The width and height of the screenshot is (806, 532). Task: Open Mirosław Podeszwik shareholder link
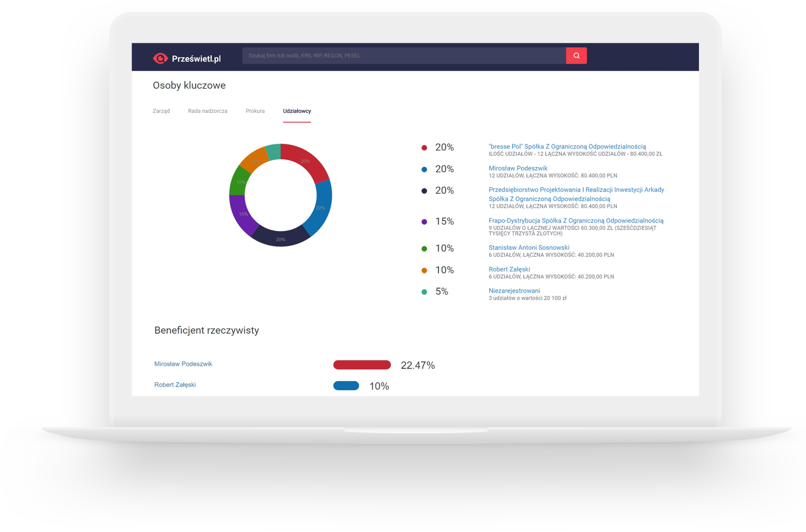coord(518,168)
